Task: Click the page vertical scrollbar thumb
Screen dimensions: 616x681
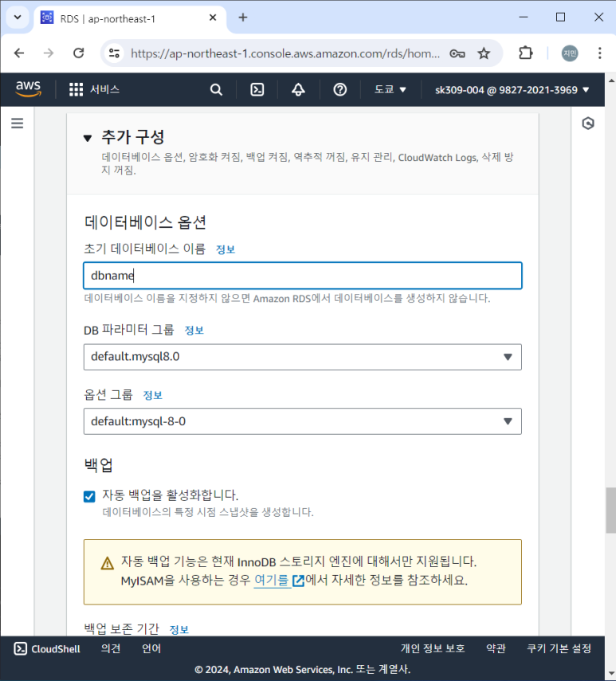Action: pos(610,511)
